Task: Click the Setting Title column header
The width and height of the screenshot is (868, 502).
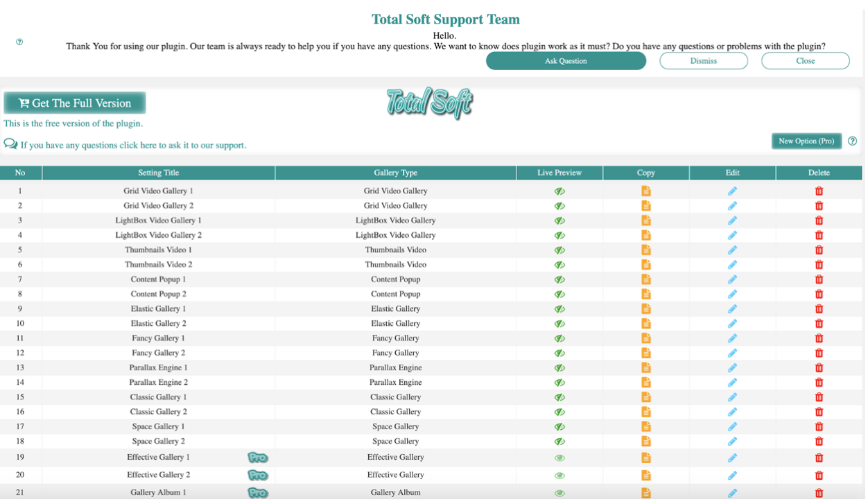Action: [159, 173]
